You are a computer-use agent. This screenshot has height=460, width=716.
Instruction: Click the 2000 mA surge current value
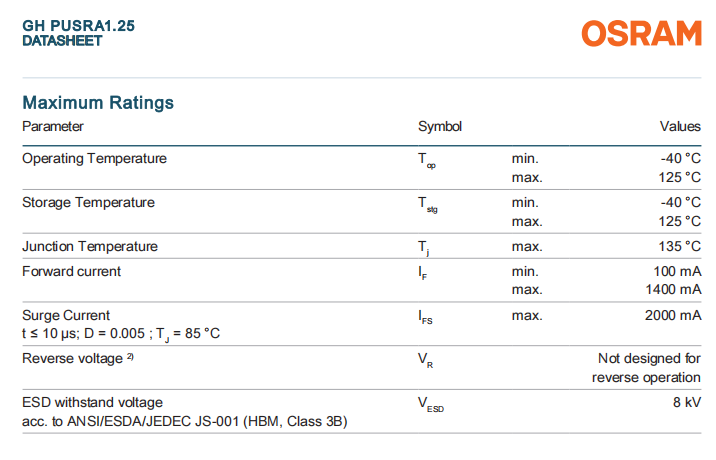click(674, 315)
